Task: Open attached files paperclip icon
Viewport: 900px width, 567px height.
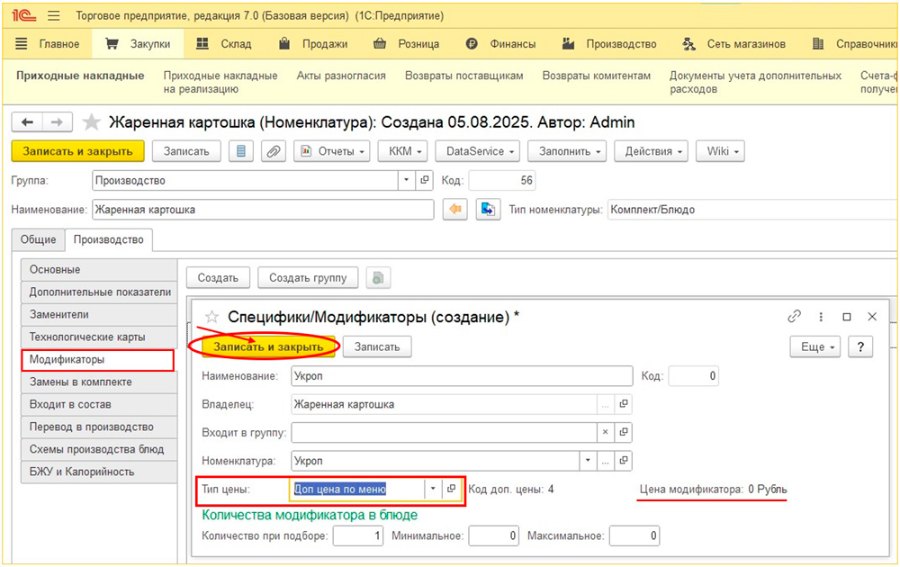Action: click(x=273, y=152)
